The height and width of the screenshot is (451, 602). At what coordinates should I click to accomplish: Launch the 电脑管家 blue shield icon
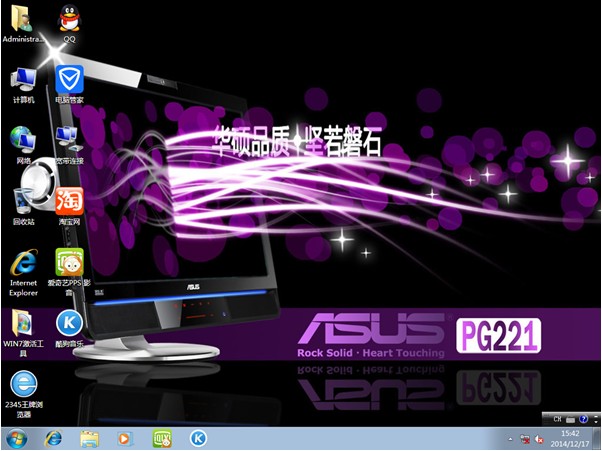click(69, 85)
